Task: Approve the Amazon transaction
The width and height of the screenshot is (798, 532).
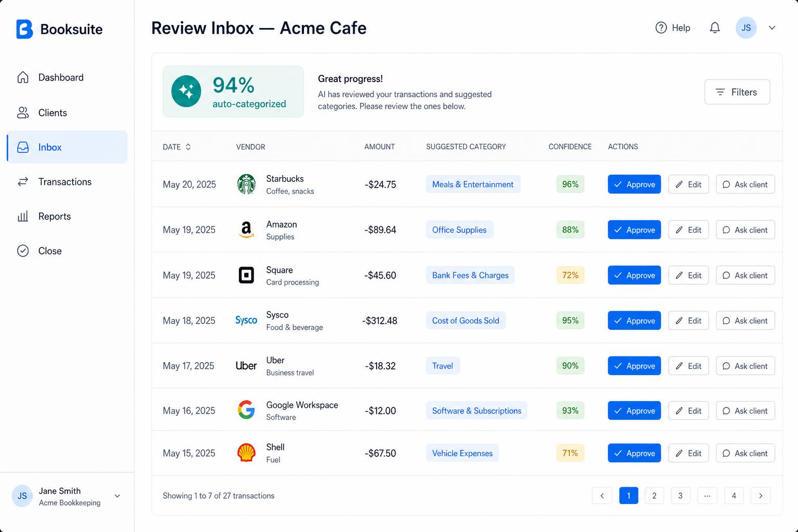Action: tap(634, 230)
